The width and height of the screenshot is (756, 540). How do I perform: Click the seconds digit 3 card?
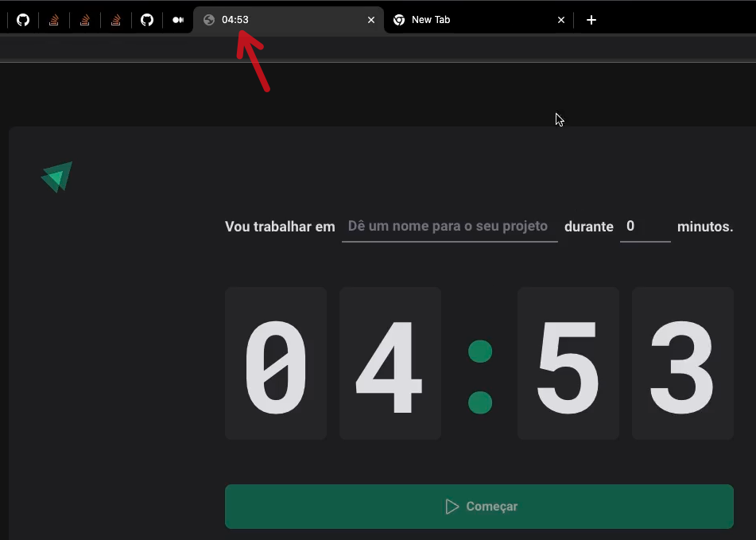coord(683,363)
